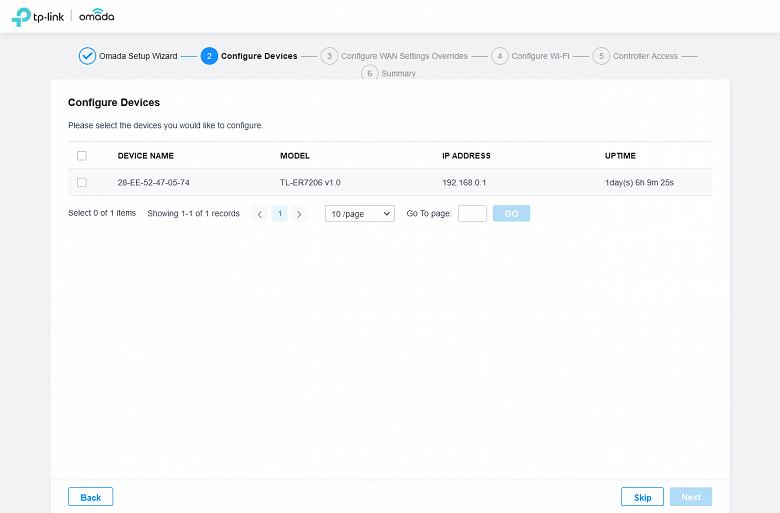Click step 5 Controller Access circle icon
The width and height of the screenshot is (780, 513).
601,56
